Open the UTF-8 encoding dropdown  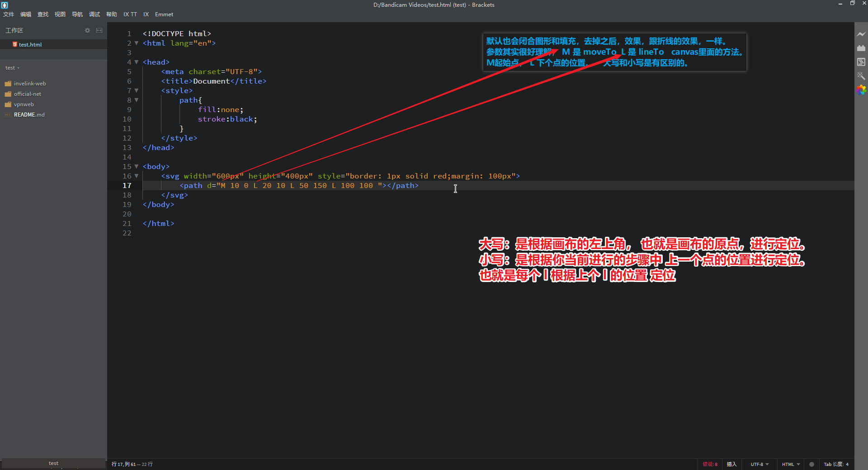click(x=759, y=464)
